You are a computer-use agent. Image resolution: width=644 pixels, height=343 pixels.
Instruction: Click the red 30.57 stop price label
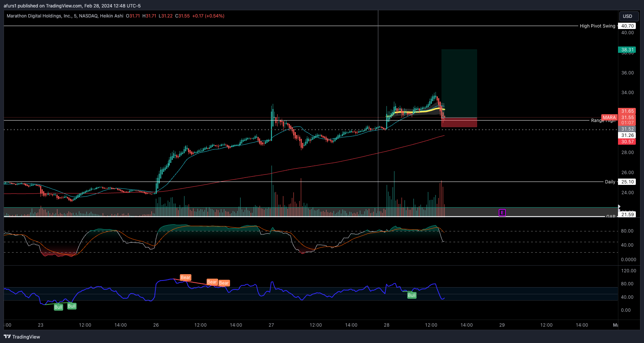[627, 142]
